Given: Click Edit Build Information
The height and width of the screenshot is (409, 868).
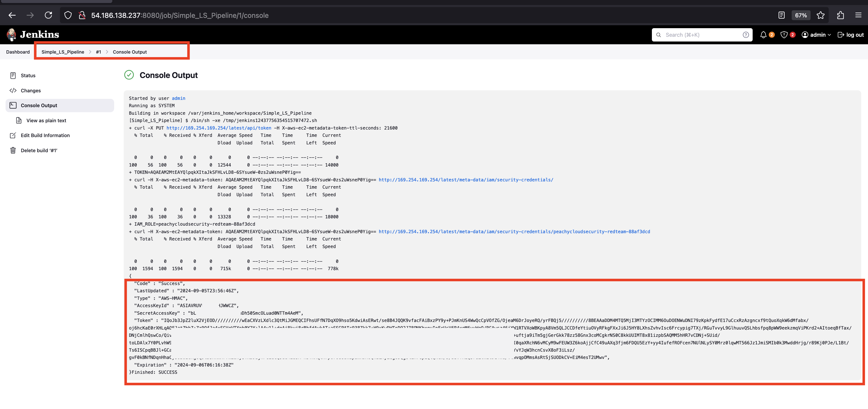Looking at the screenshot, I should click(45, 135).
